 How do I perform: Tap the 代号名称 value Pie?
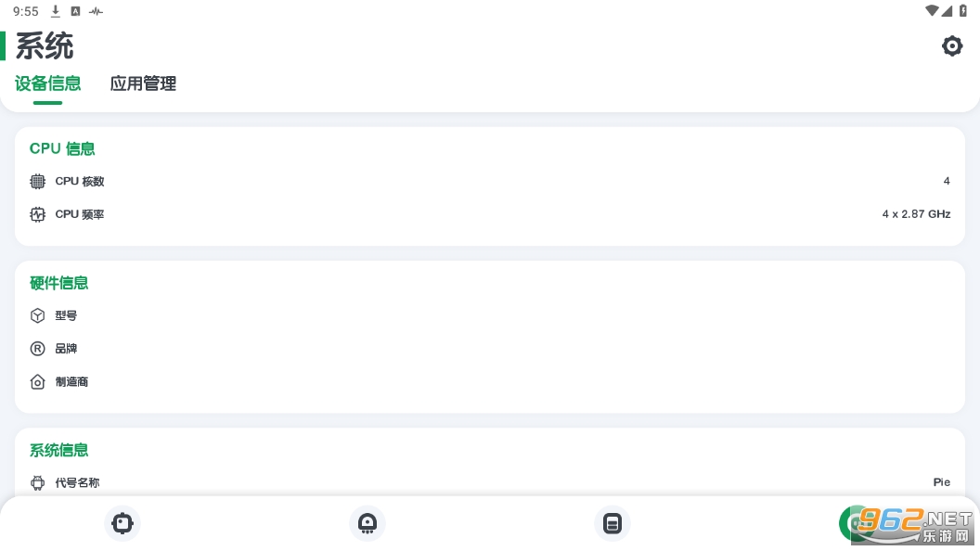tap(941, 482)
